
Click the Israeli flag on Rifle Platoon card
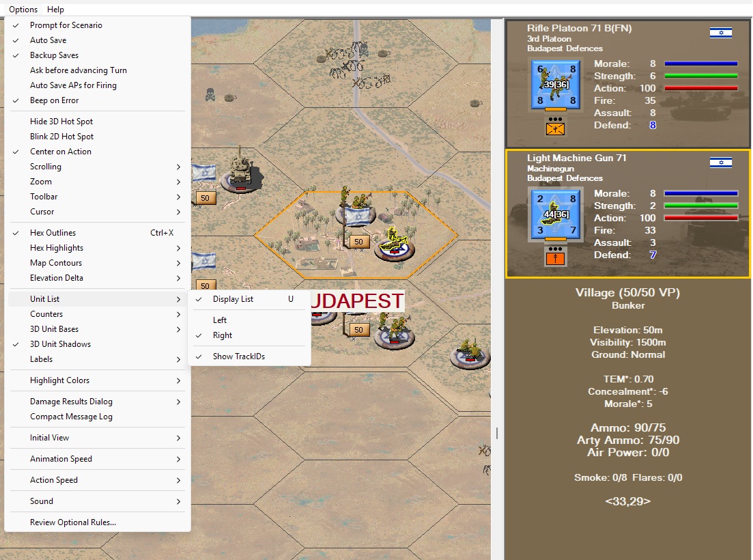tap(721, 33)
